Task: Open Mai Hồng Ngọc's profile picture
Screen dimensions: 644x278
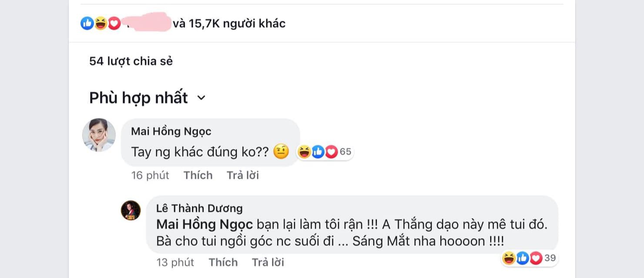Action: click(x=99, y=135)
